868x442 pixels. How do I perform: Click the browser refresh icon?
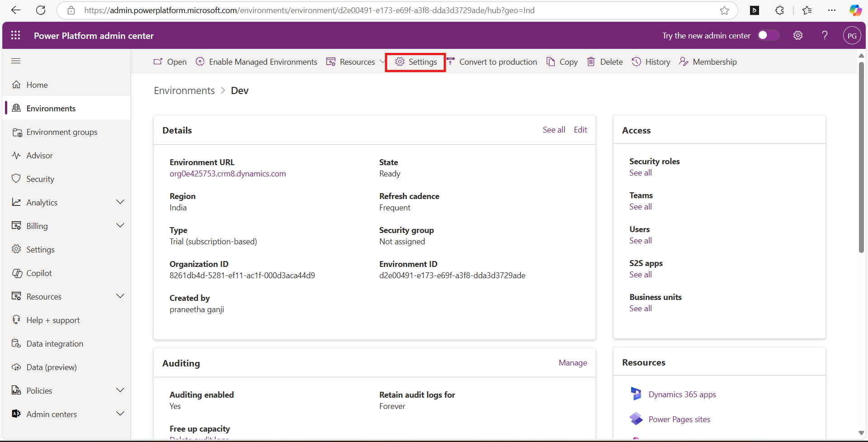[x=41, y=10]
